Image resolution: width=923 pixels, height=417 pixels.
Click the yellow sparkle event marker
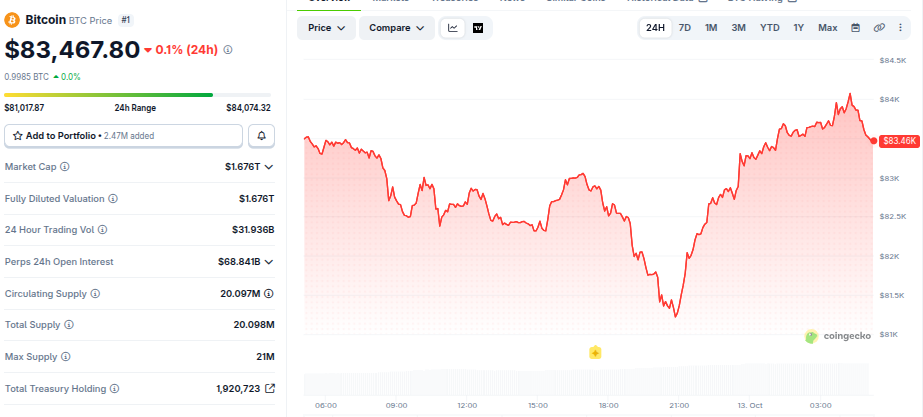click(x=595, y=353)
